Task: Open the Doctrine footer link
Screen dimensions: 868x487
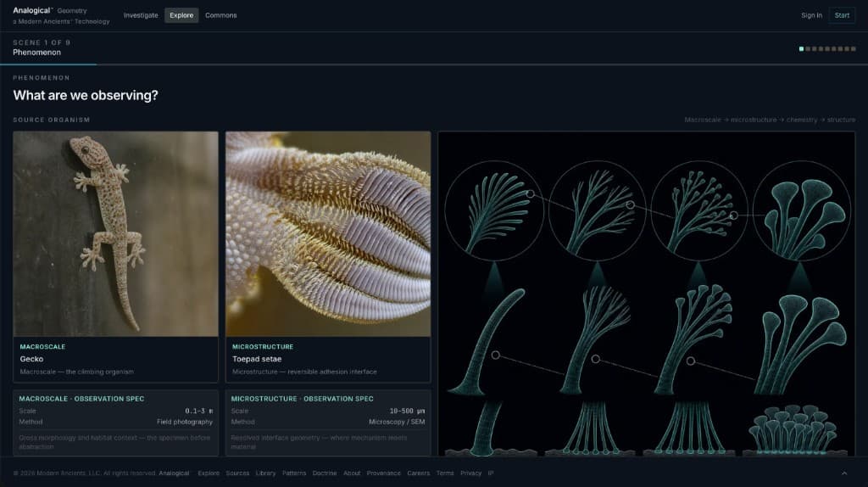Action: [x=325, y=473]
